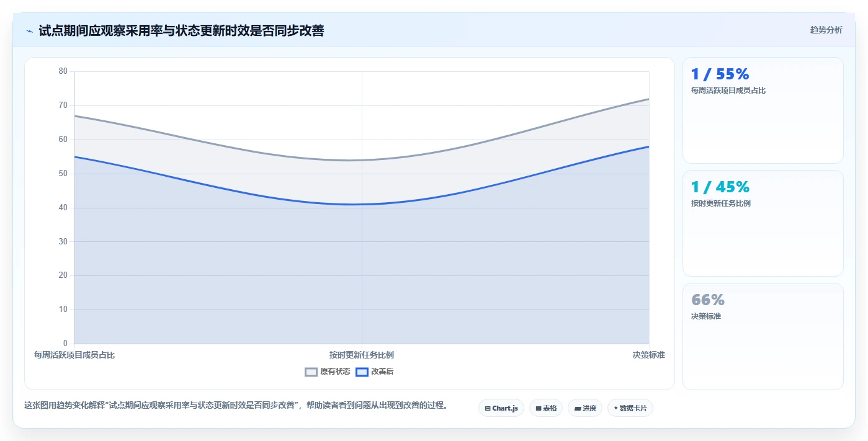The width and height of the screenshot is (868, 441).
Task: Click the description paragraph below chart
Action: tap(236, 406)
